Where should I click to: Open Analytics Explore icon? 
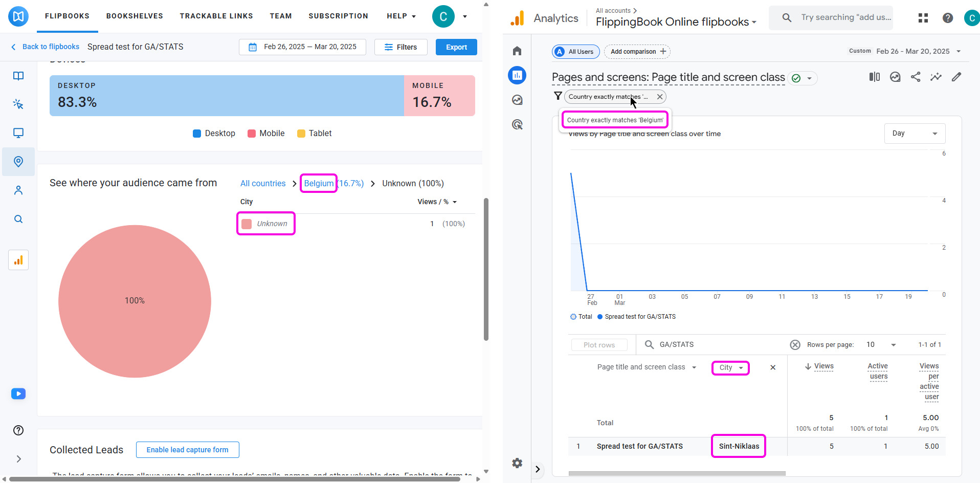[517, 100]
